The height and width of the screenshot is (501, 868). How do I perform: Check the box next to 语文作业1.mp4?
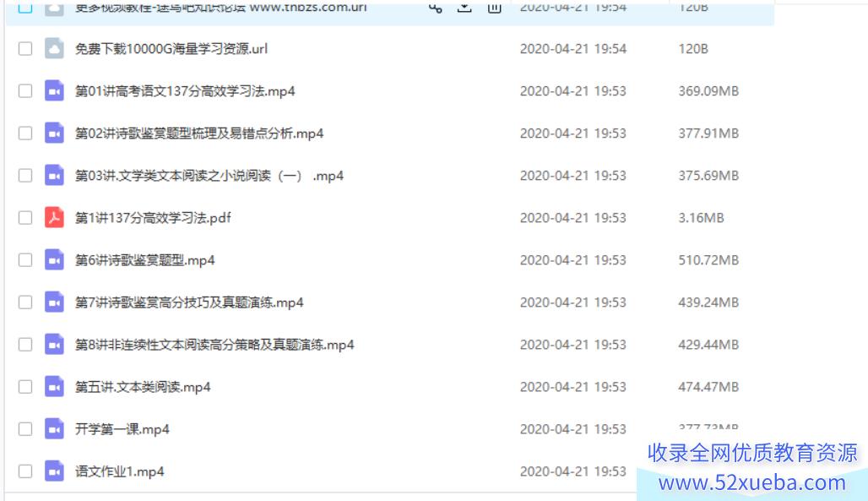coord(25,471)
